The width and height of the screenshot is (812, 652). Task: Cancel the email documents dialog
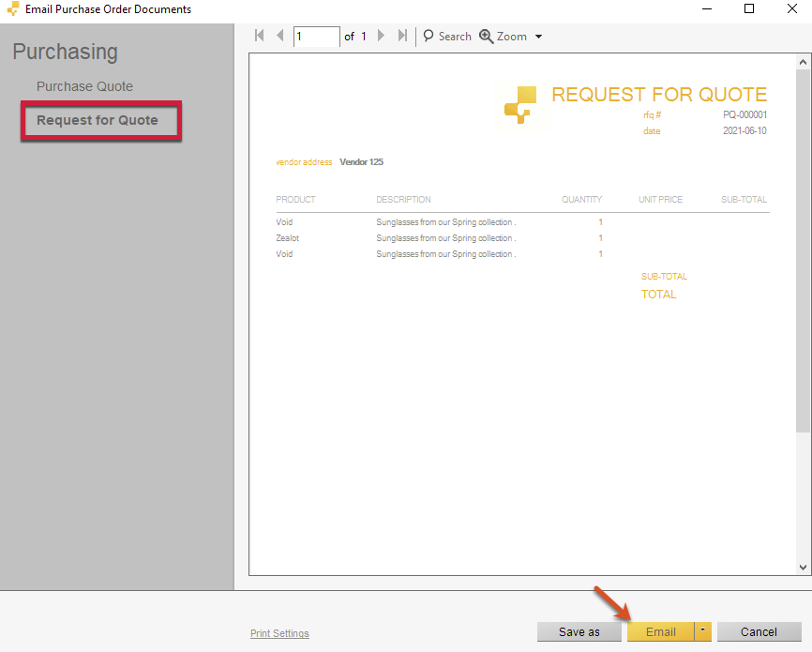pos(759,631)
